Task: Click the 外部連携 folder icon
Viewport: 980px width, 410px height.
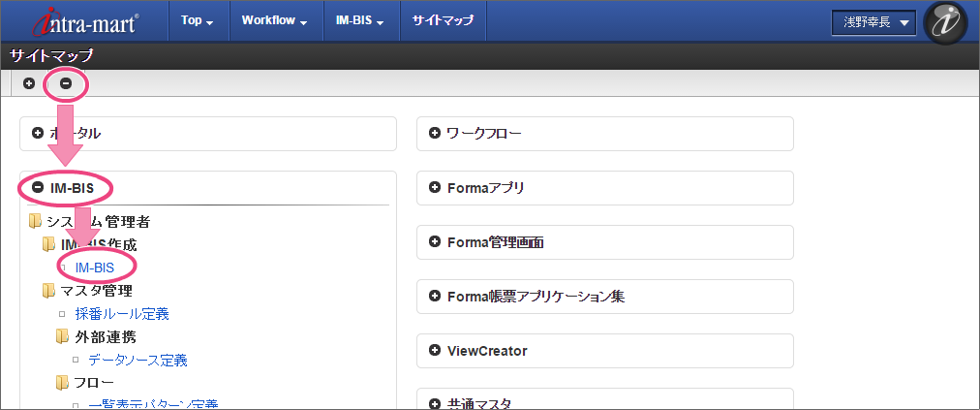Action: pyautogui.click(x=63, y=336)
